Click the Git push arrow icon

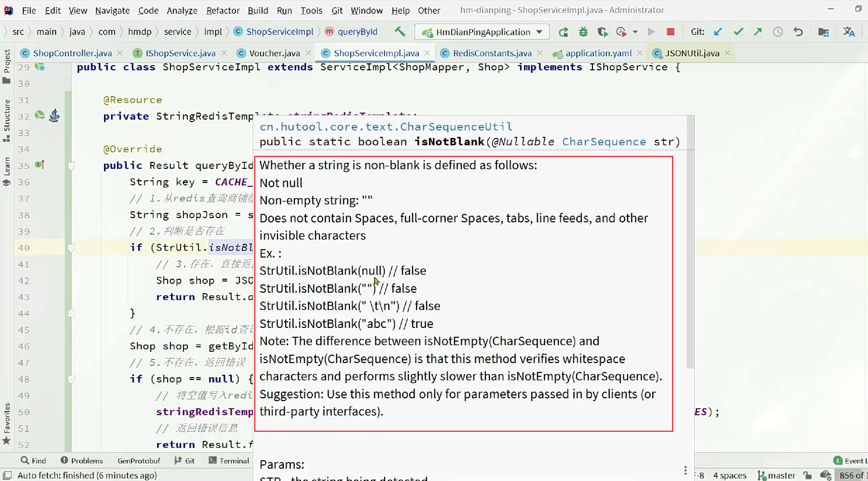[758, 32]
